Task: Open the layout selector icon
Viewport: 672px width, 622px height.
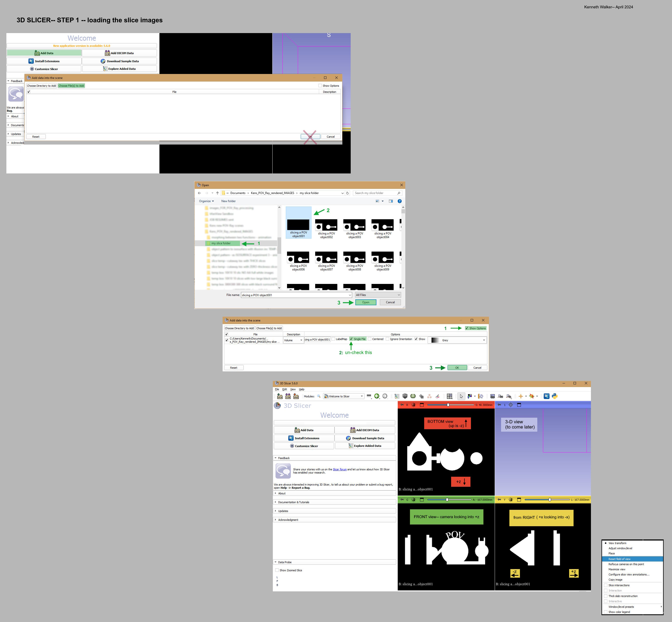Action: (x=450, y=396)
